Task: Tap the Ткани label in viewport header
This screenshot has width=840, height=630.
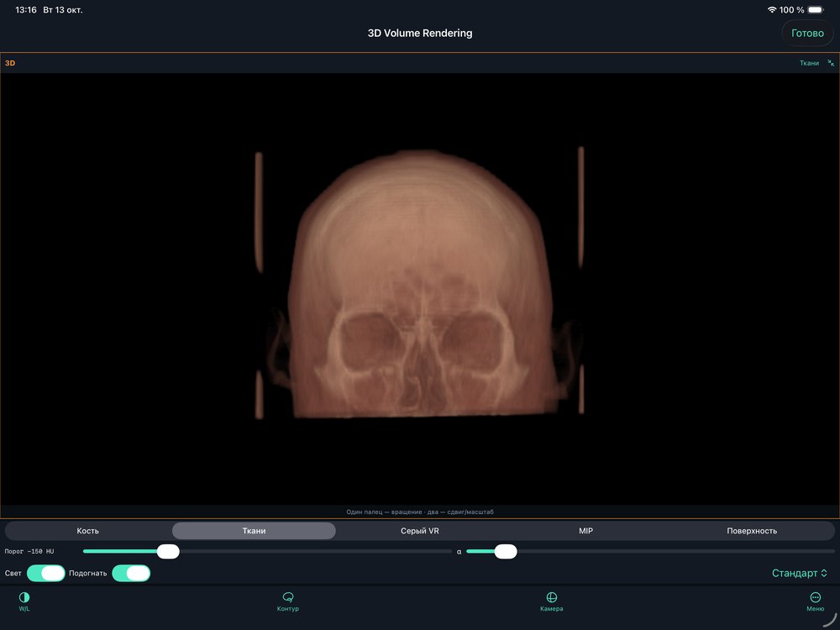Action: pyautogui.click(x=809, y=63)
